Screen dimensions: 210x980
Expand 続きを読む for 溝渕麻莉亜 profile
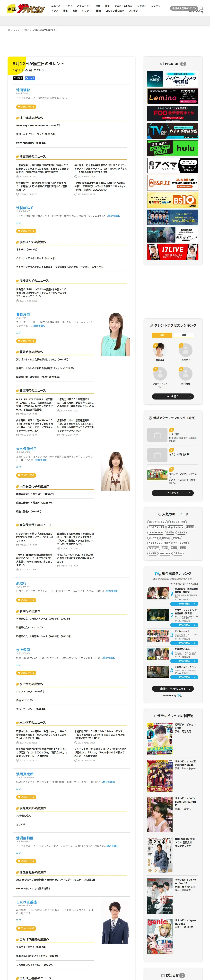(112, 846)
